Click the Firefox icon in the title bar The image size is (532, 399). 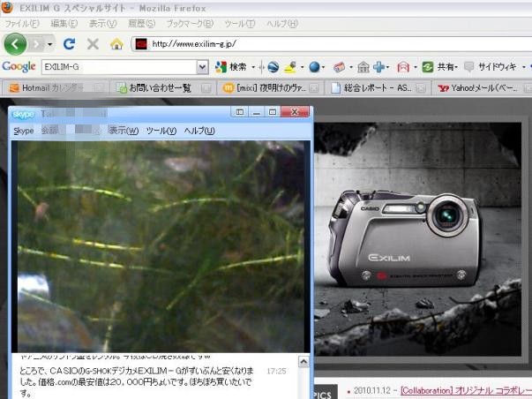coord(7,7)
